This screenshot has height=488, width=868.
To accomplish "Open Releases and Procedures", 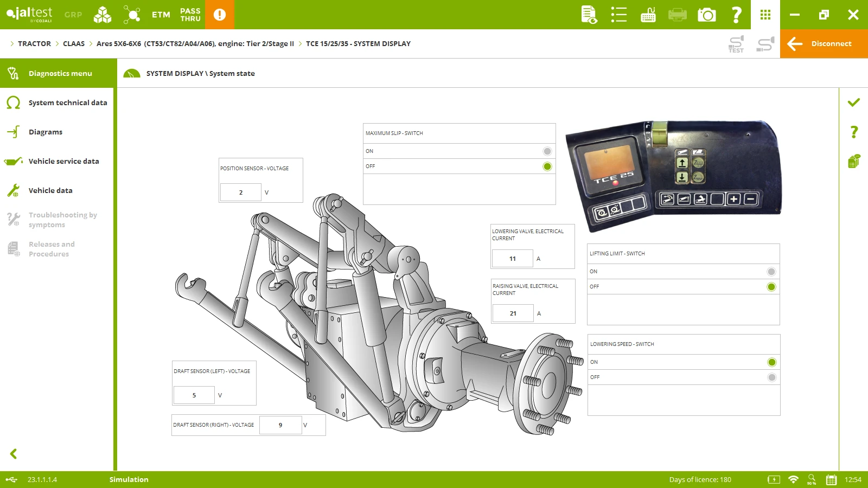I will click(x=57, y=249).
